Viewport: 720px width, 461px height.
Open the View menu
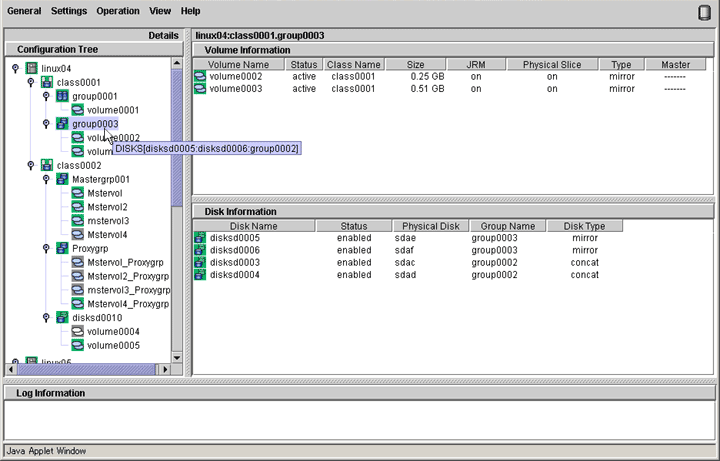(160, 11)
